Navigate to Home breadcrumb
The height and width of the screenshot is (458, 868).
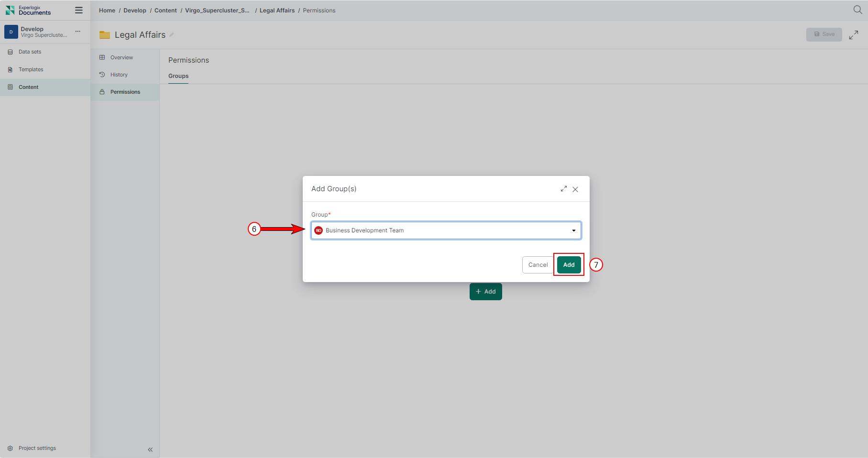[107, 11]
